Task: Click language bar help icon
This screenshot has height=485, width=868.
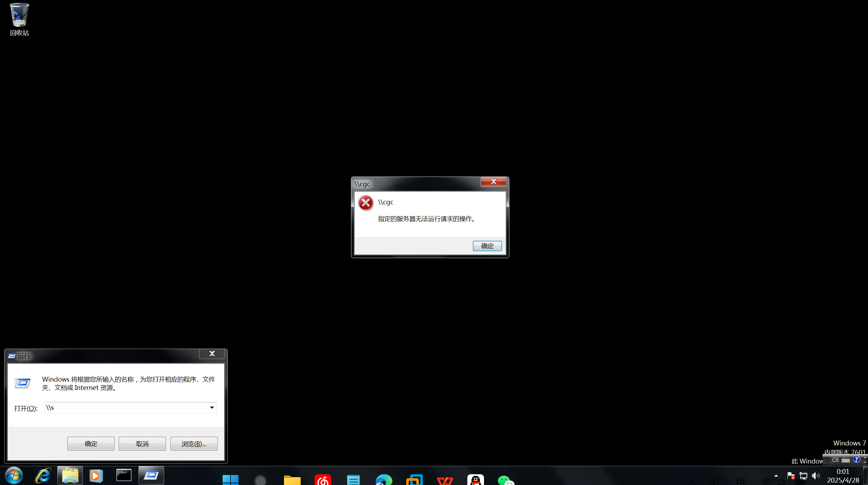Action: pyautogui.click(x=856, y=460)
